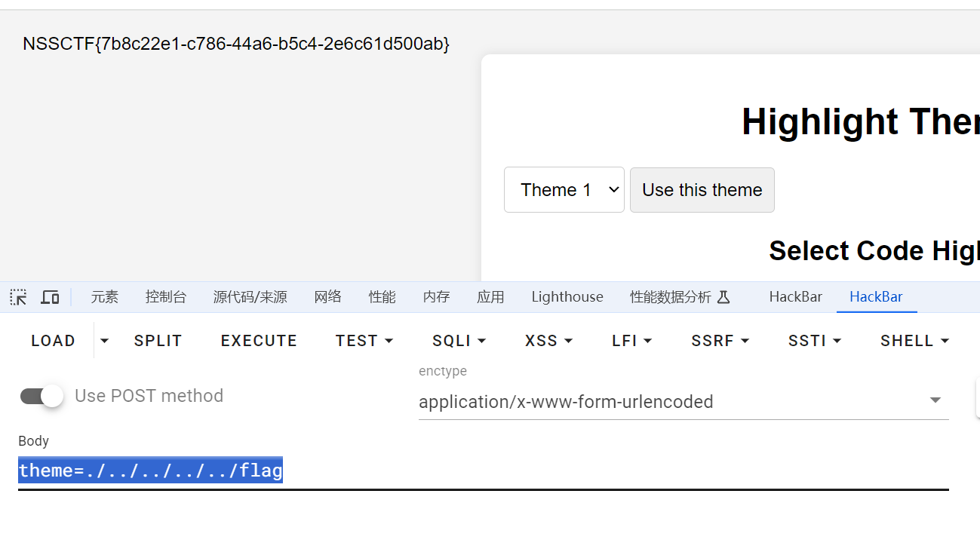
Task: Open the SQLI payload dropdown
Action: click(x=459, y=340)
